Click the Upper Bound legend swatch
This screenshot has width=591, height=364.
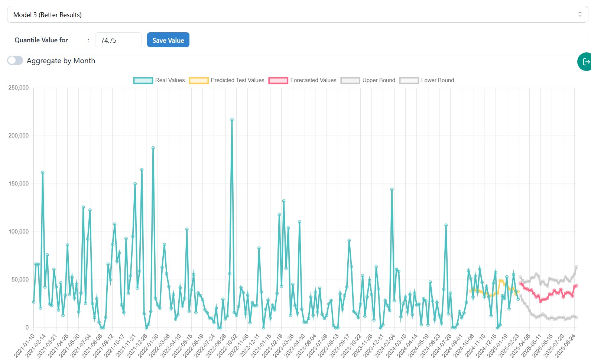[x=350, y=81]
